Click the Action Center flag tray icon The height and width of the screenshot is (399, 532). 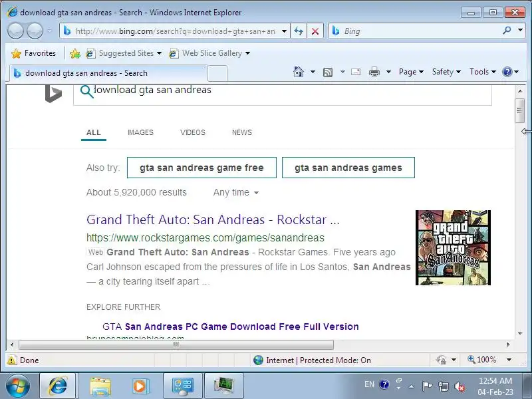pos(427,386)
